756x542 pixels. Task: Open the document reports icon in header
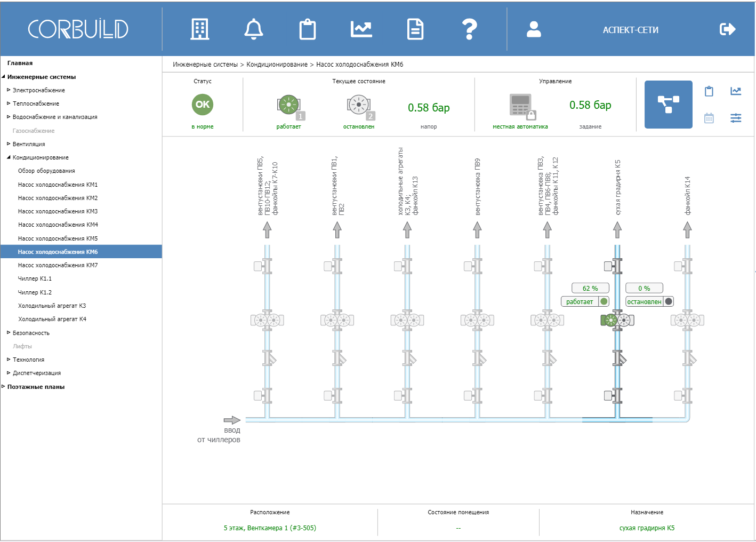coord(415,29)
